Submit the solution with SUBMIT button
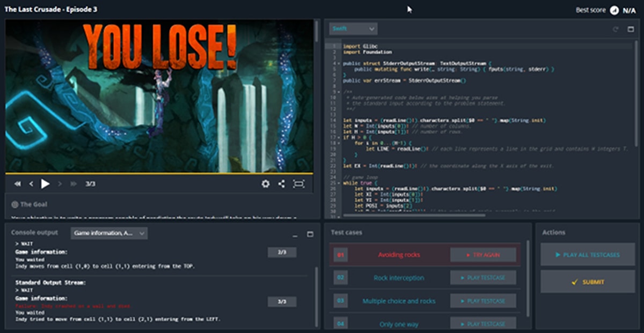The height and width of the screenshot is (333, 644). pyautogui.click(x=587, y=282)
